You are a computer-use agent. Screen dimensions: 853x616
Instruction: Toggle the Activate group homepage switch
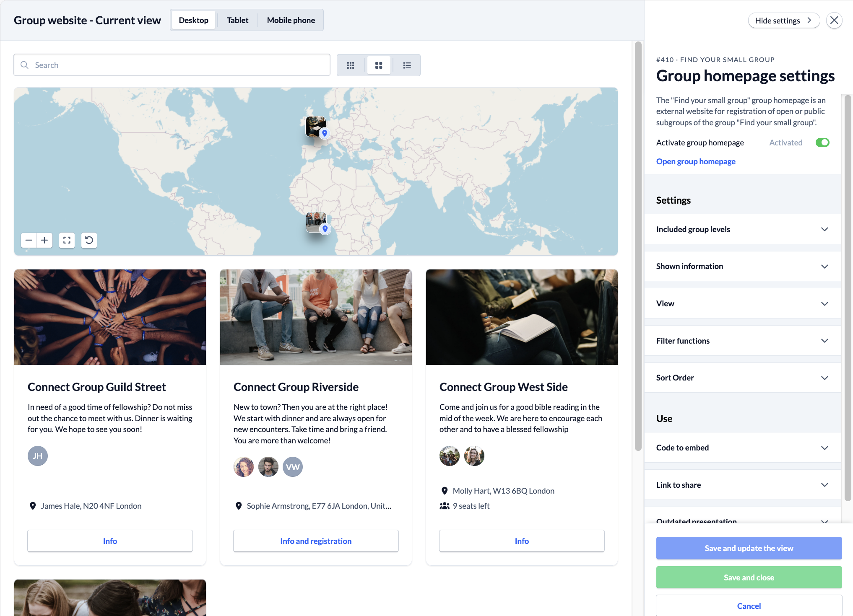tap(822, 142)
